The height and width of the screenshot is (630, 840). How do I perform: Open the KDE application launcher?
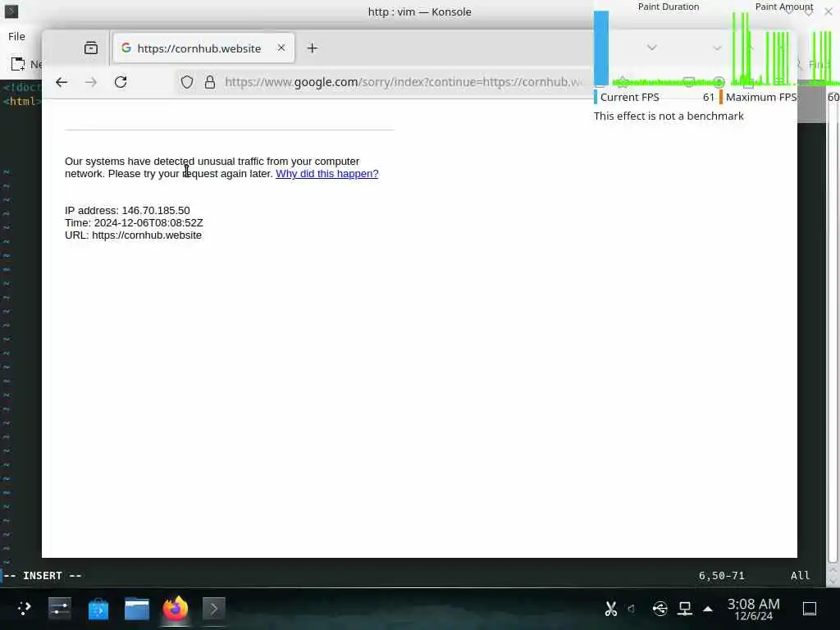[x=24, y=608]
